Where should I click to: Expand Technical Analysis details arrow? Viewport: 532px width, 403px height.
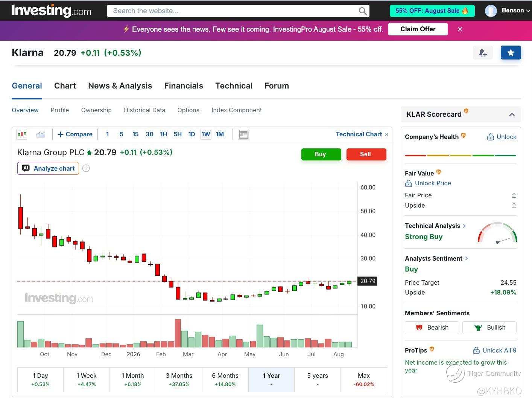[464, 226]
